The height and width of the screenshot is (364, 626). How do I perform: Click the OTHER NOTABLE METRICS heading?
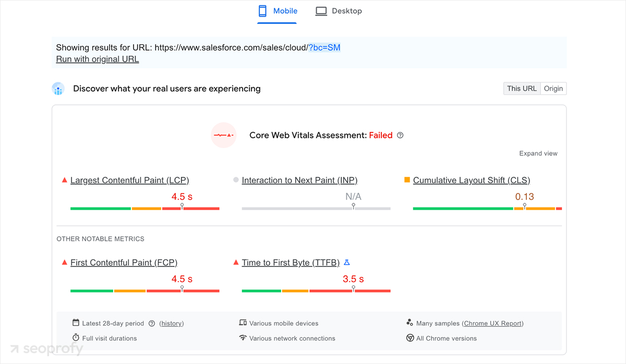point(100,239)
